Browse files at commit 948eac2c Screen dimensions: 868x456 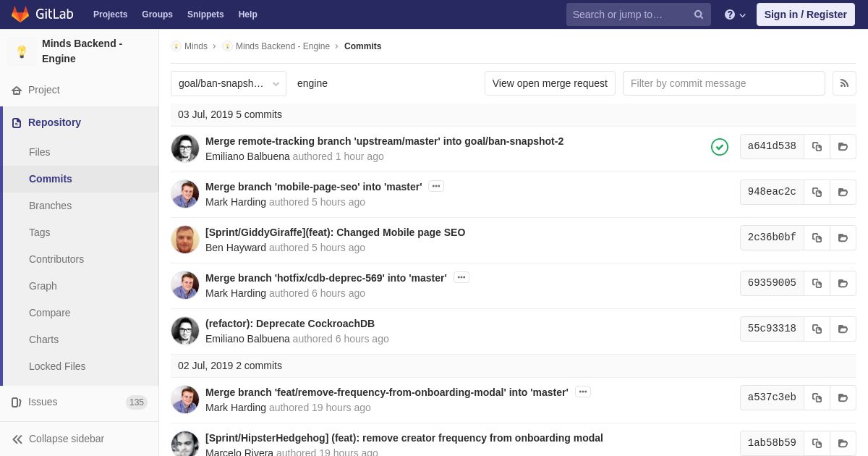tap(843, 192)
